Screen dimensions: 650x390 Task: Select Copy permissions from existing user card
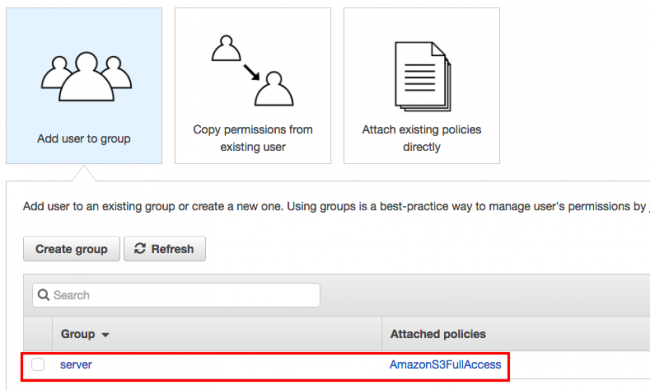pos(253,85)
